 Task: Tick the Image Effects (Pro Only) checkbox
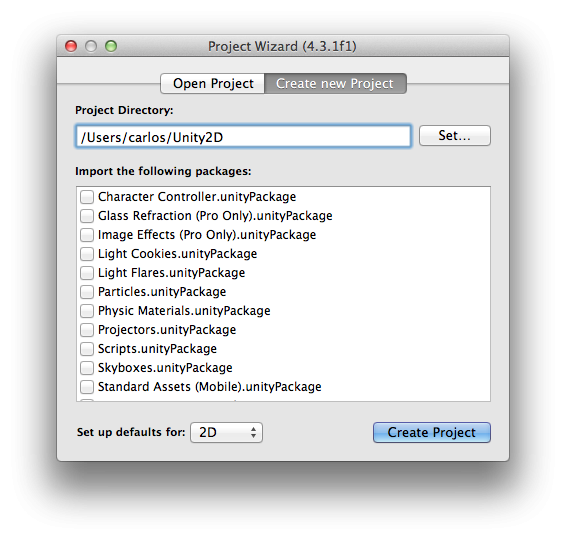pyautogui.click(x=87, y=235)
